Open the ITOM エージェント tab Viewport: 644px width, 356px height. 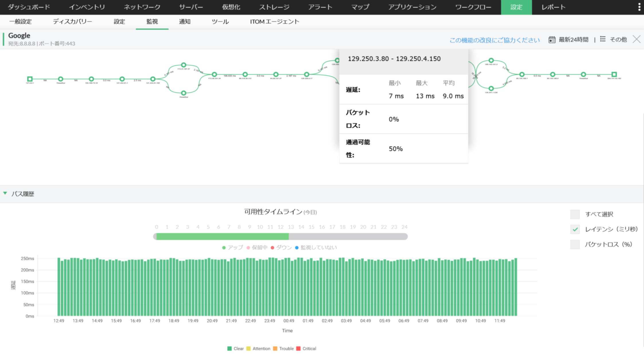coord(275,22)
